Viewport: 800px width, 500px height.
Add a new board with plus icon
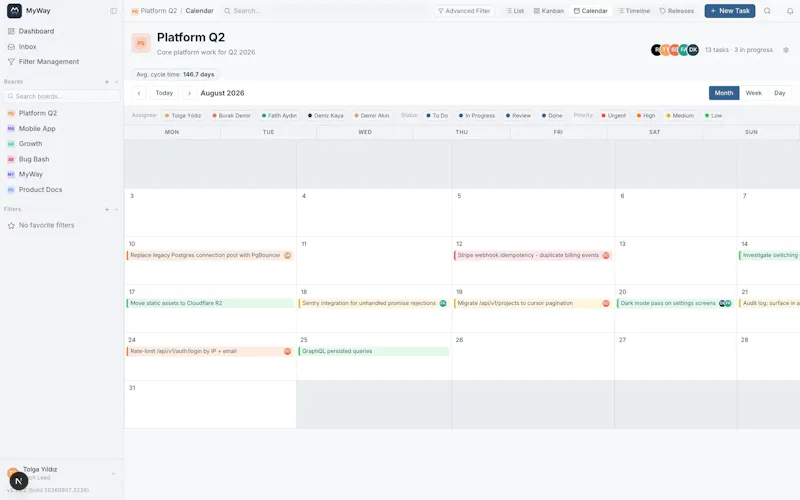point(107,82)
